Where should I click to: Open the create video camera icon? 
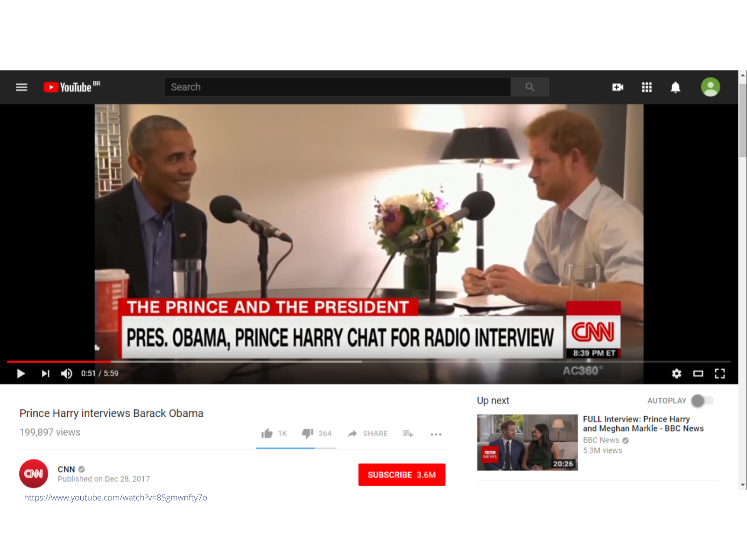click(x=618, y=87)
